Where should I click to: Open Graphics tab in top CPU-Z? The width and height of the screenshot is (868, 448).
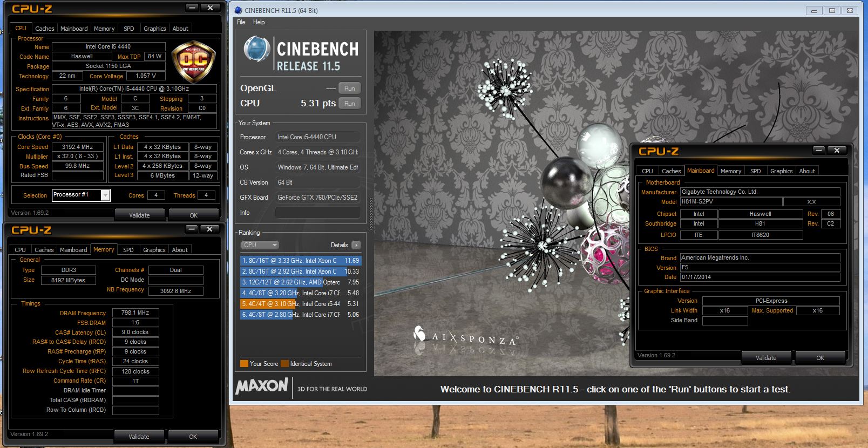click(x=155, y=29)
